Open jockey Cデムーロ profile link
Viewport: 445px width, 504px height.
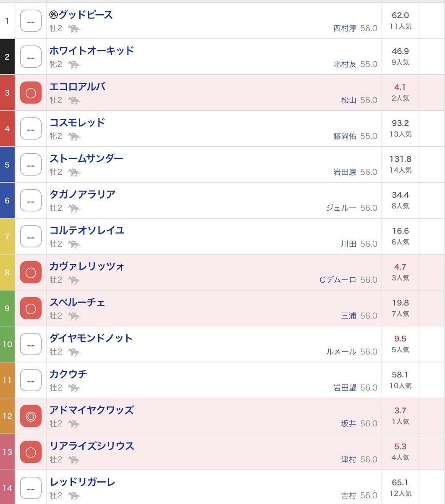point(338,280)
